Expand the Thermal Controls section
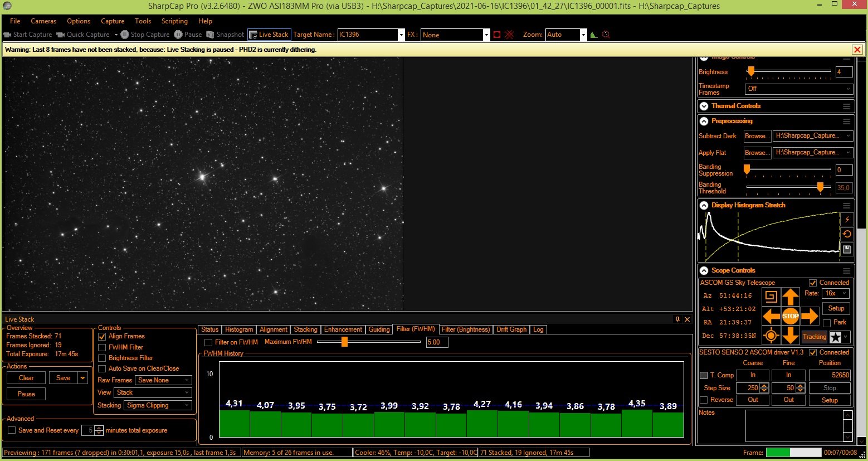 (x=704, y=106)
